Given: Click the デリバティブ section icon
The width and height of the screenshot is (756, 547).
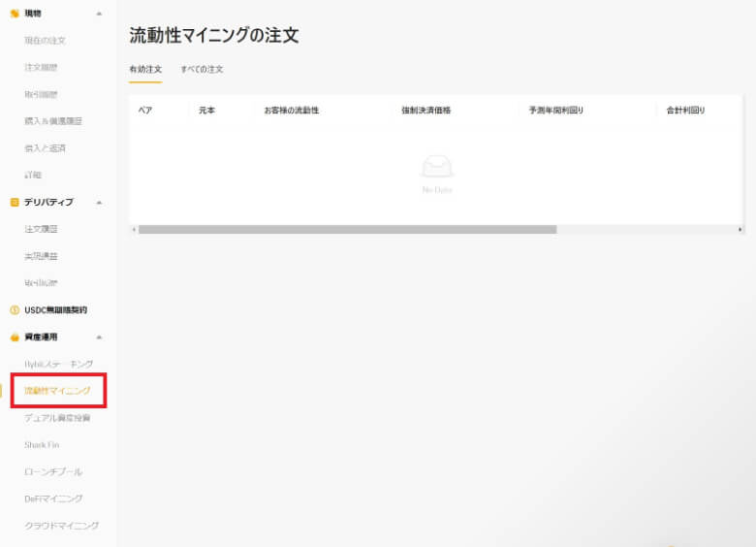Looking at the screenshot, I should [15, 202].
